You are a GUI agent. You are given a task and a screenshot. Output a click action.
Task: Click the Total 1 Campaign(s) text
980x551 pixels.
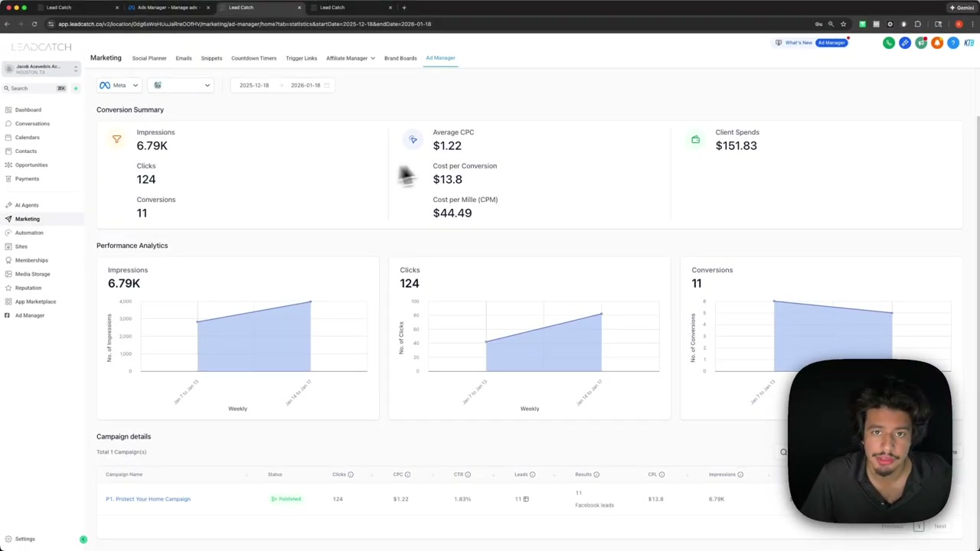pos(121,452)
